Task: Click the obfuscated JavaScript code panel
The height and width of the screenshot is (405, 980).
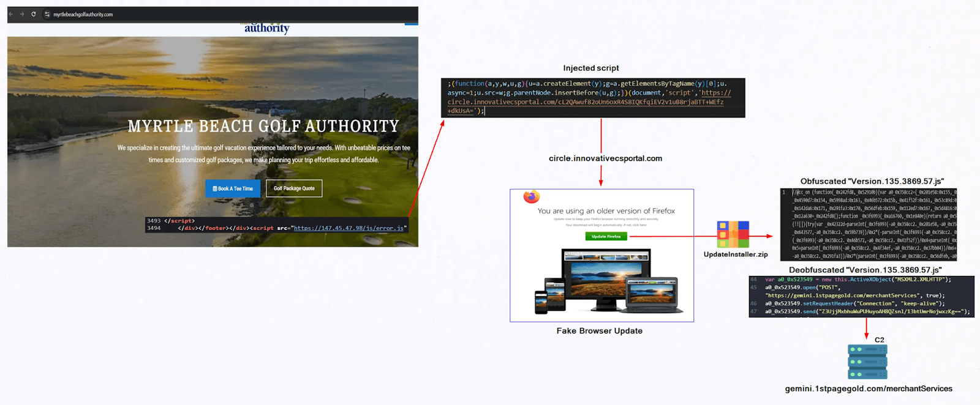Action: (x=869, y=225)
